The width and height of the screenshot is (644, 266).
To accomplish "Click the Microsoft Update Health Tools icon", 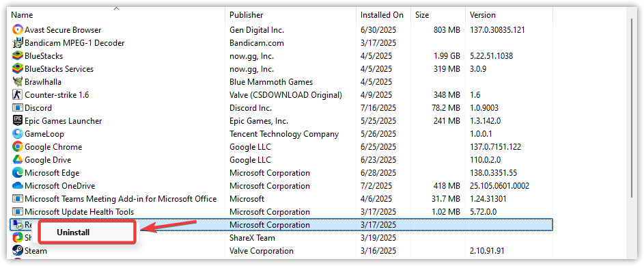I will click(18, 212).
